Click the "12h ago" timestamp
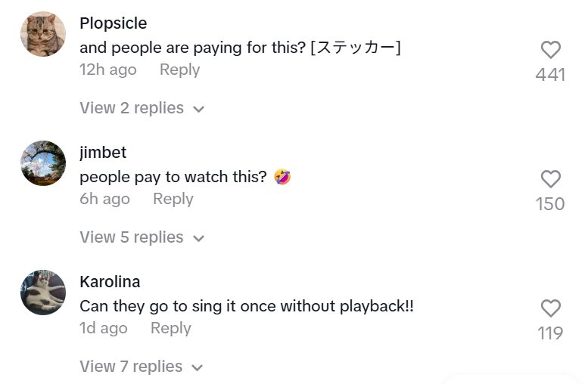Image resolution: width=588 pixels, height=384 pixels. click(x=108, y=70)
